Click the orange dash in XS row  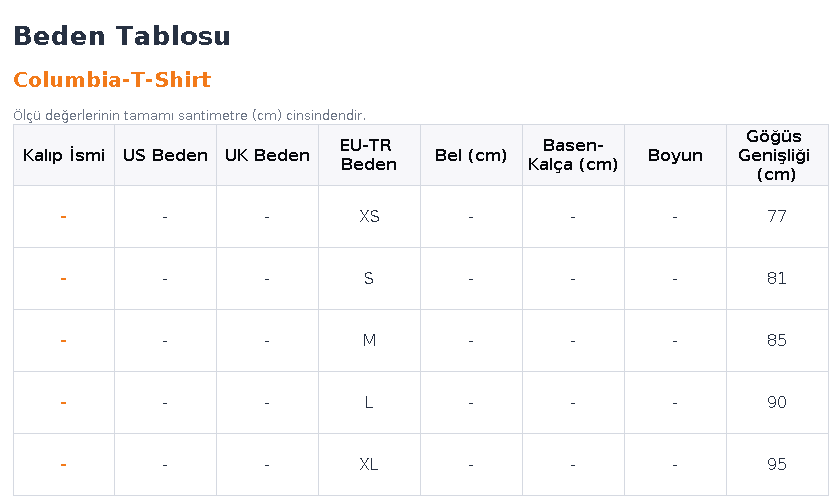pyautogui.click(x=64, y=217)
